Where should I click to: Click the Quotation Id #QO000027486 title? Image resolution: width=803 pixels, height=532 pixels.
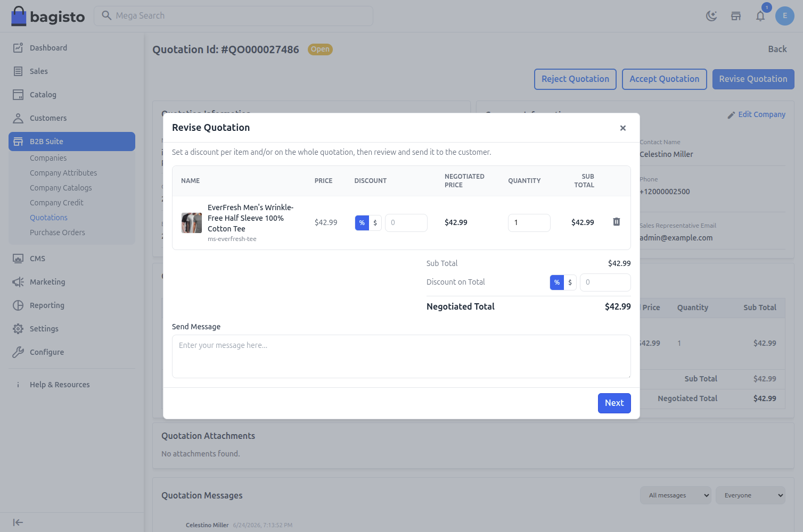pos(226,49)
